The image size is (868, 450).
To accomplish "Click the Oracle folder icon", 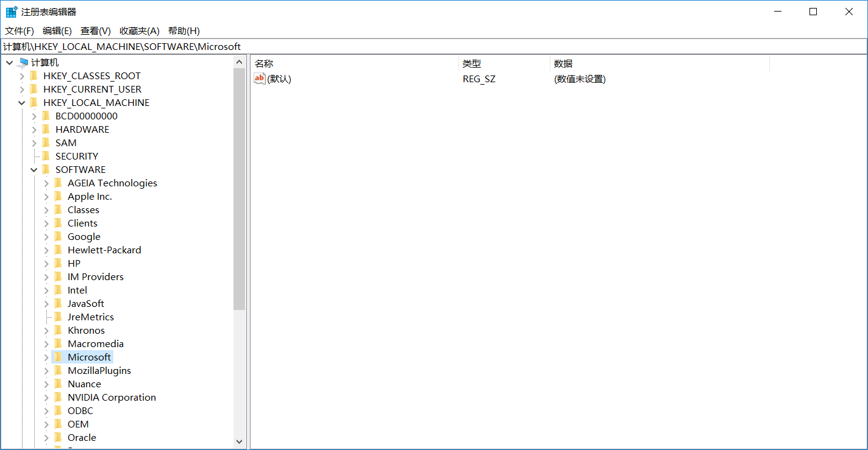I will point(59,437).
